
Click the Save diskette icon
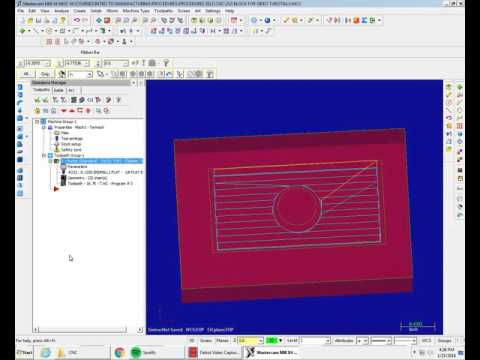(38, 20)
